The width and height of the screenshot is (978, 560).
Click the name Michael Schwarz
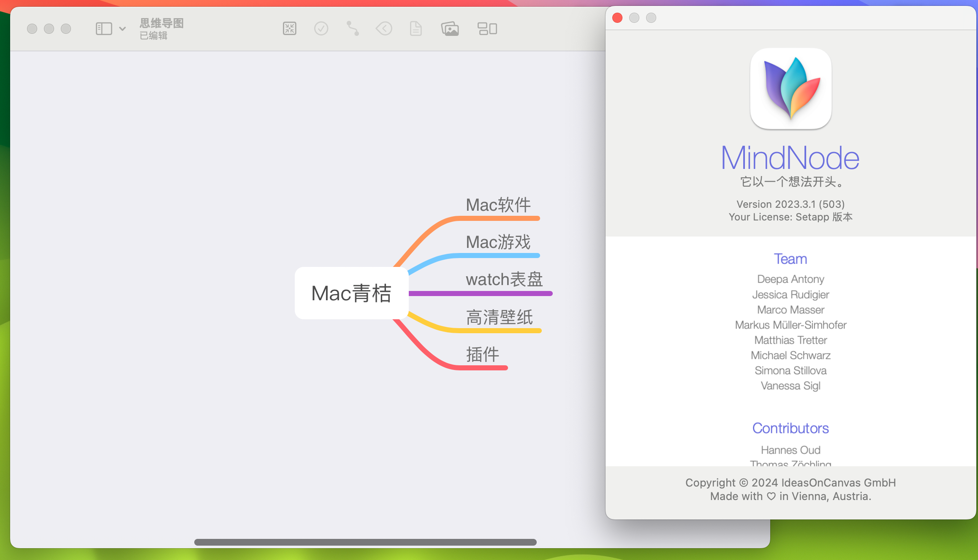pyautogui.click(x=791, y=355)
